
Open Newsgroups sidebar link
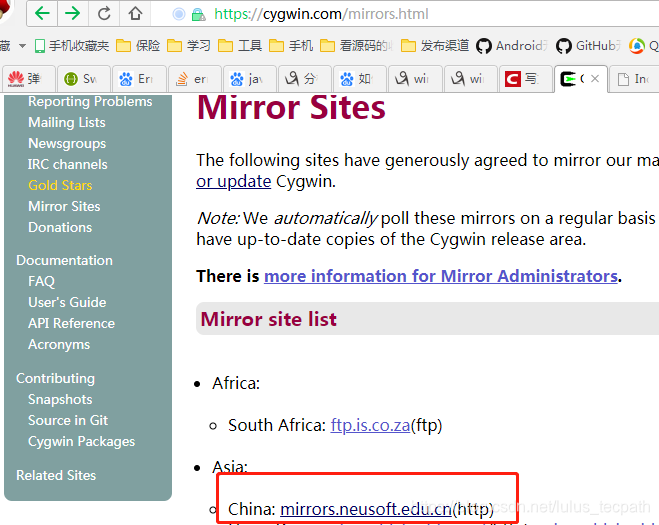[67, 143]
